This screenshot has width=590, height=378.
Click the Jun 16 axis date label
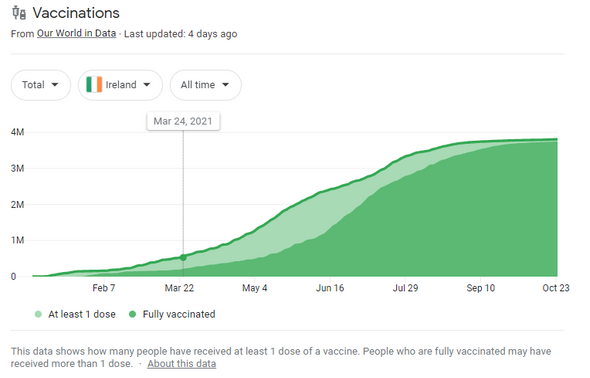tap(330, 288)
